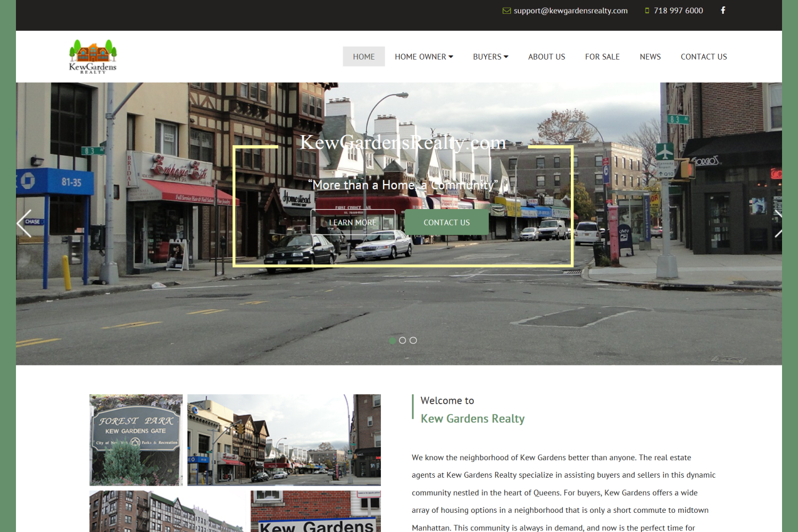Advance slider with right arrow
Image resolution: width=798 pixels, height=532 pixels.
(777, 223)
